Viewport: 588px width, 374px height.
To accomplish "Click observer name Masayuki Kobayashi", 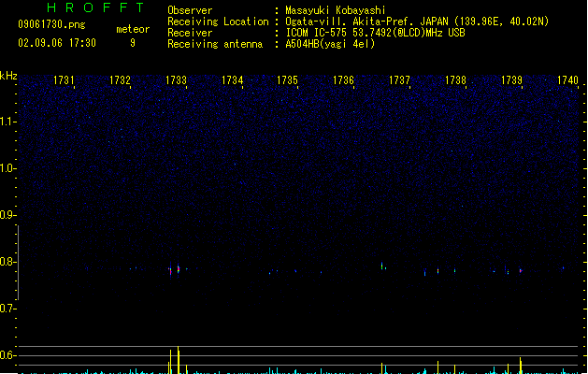I will tap(336, 10).
